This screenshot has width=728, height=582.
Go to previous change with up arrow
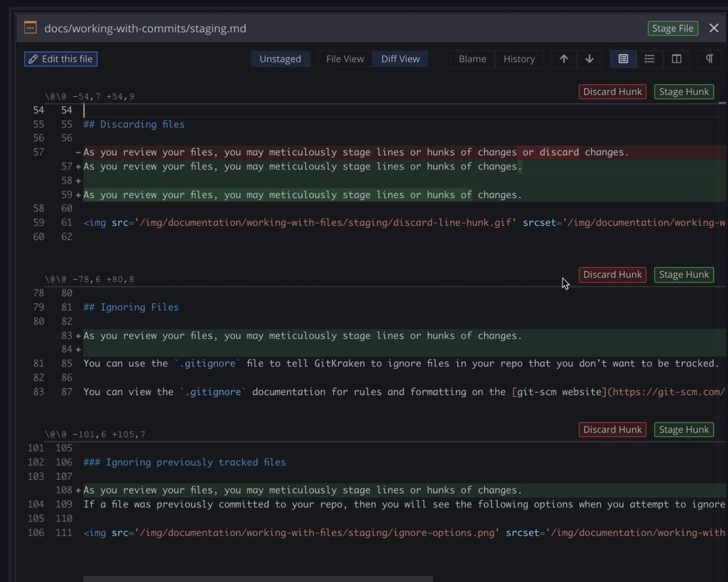click(564, 59)
